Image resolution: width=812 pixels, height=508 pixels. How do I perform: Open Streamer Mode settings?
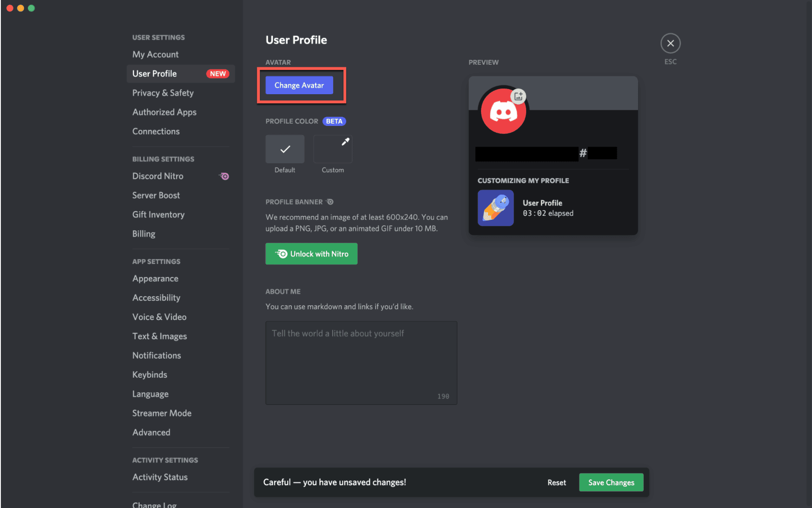tap(180, 413)
